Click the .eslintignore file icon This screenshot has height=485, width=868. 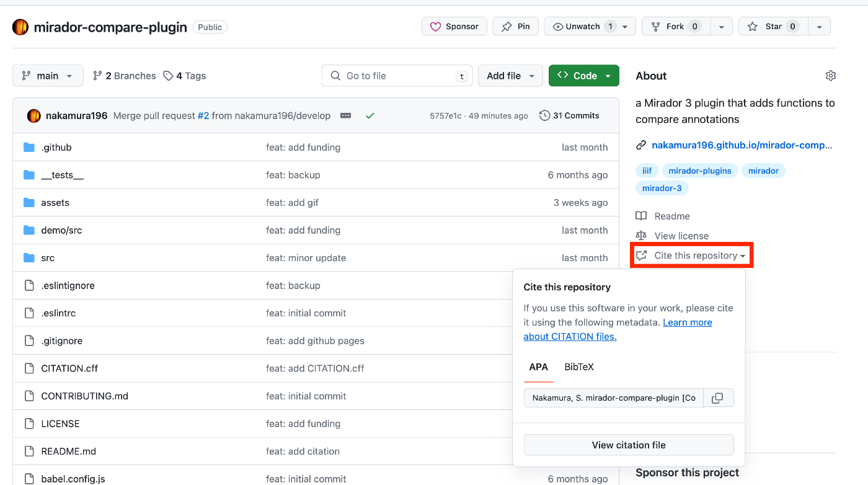29,285
